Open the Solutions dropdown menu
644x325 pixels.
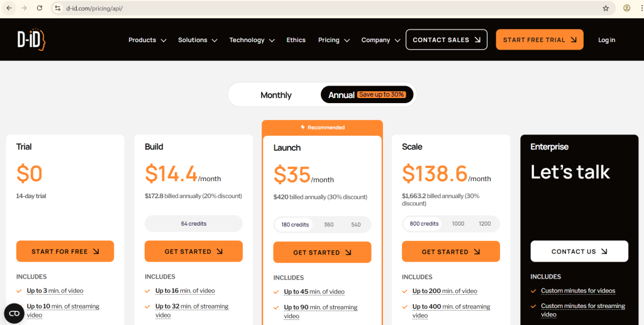[197, 40]
